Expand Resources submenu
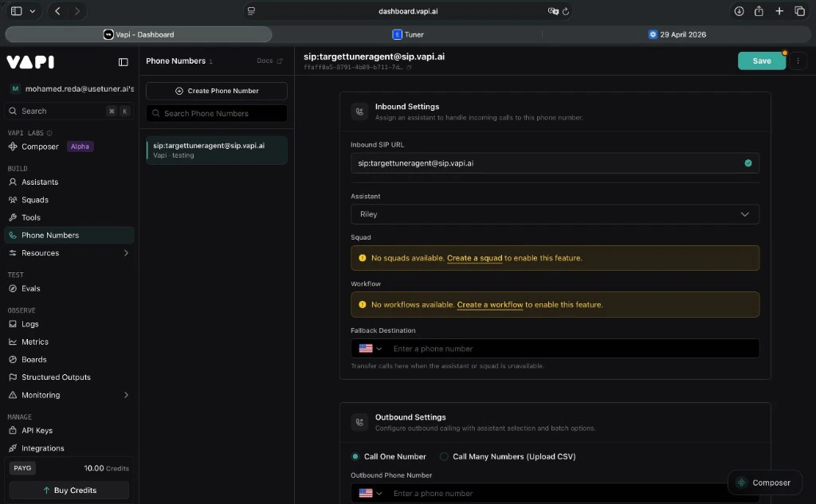The height and width of the screenshot is (504, 816). (x=126, y=252)
